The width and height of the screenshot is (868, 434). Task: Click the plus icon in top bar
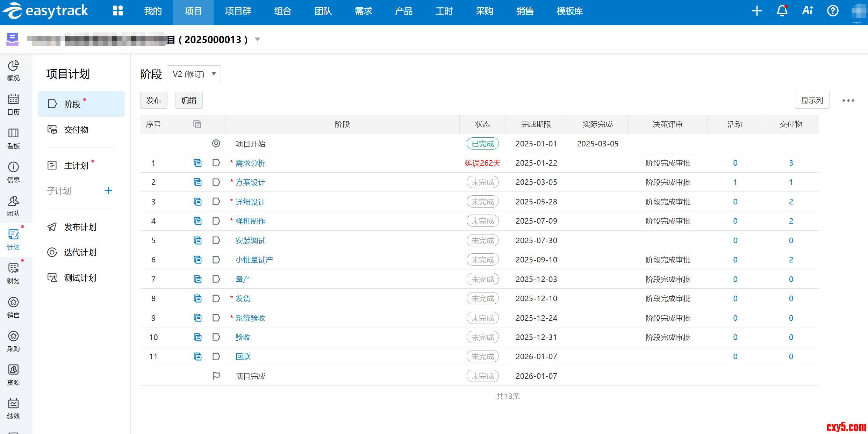757,11
